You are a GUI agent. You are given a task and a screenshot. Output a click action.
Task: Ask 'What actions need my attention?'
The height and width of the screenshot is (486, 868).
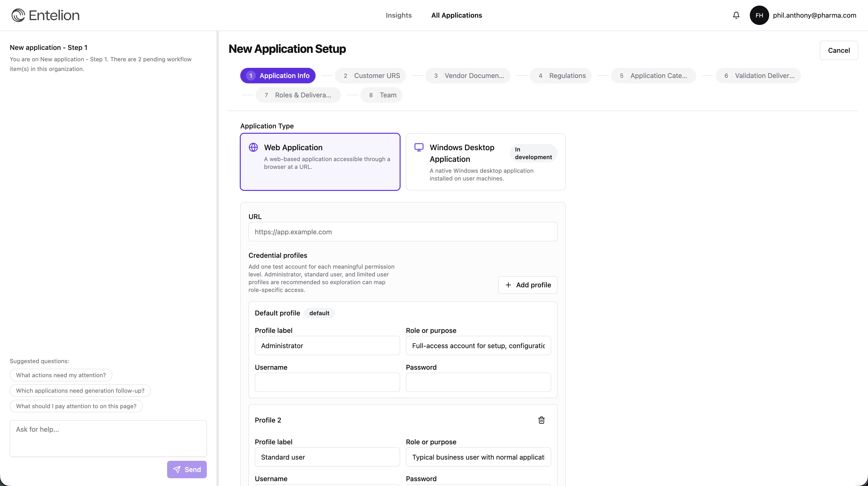point(61,375)
